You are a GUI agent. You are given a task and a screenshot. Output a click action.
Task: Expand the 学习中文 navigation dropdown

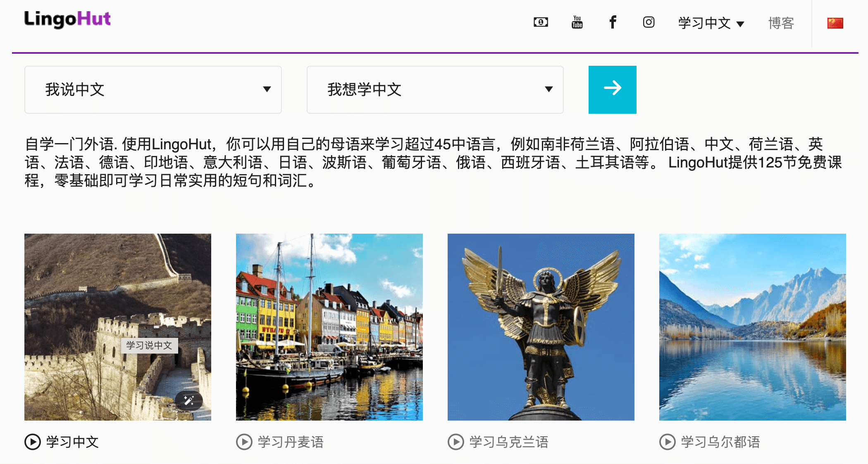click(x=711, y=23)
